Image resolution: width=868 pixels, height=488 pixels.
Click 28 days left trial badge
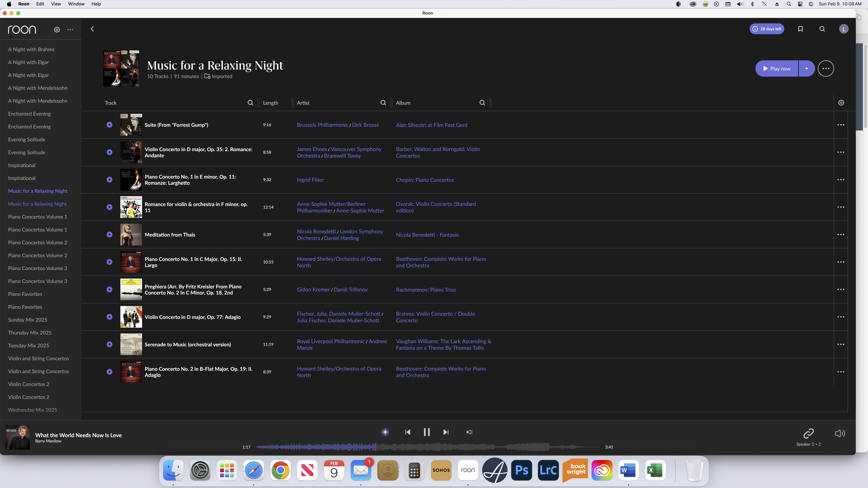(767, 29)
